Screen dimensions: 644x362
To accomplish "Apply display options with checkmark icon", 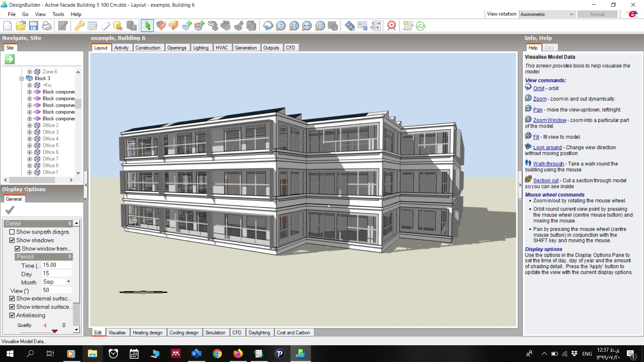I will [x=10, y=210].
